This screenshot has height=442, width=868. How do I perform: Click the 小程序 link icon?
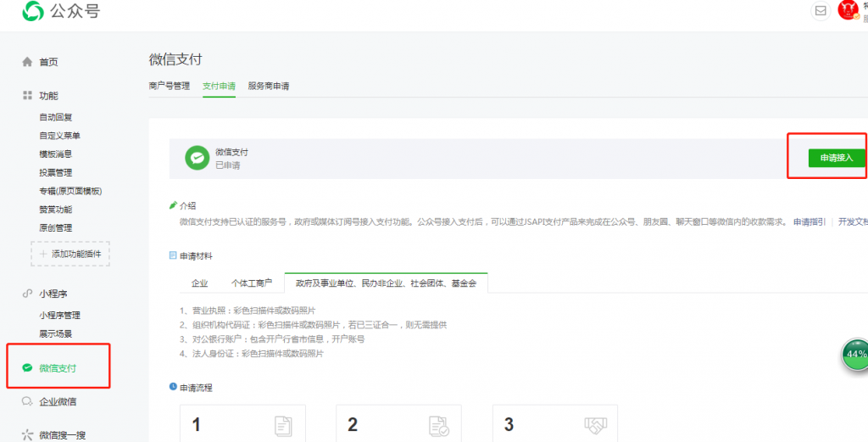click(27, 293)
